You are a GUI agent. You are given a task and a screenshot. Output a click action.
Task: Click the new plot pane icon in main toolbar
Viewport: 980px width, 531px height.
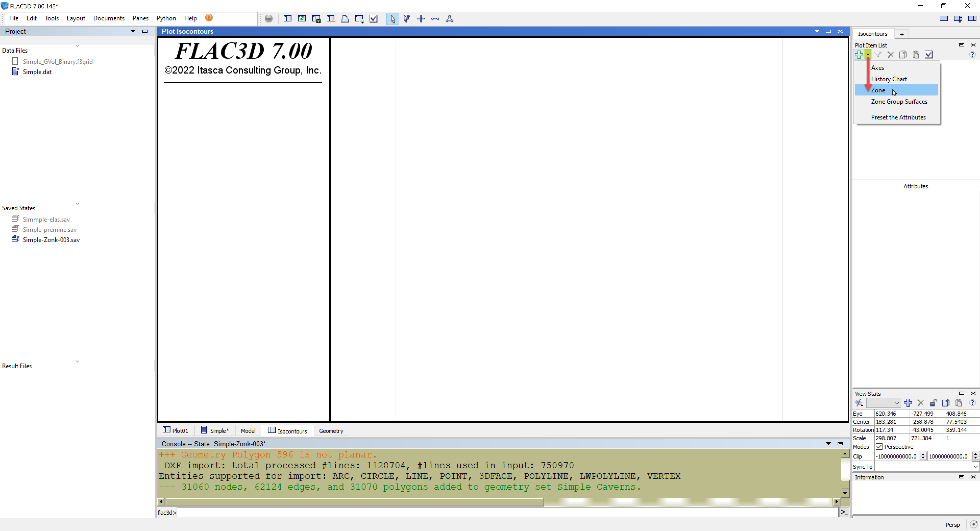pyautogui.click(x=288, y=19)
